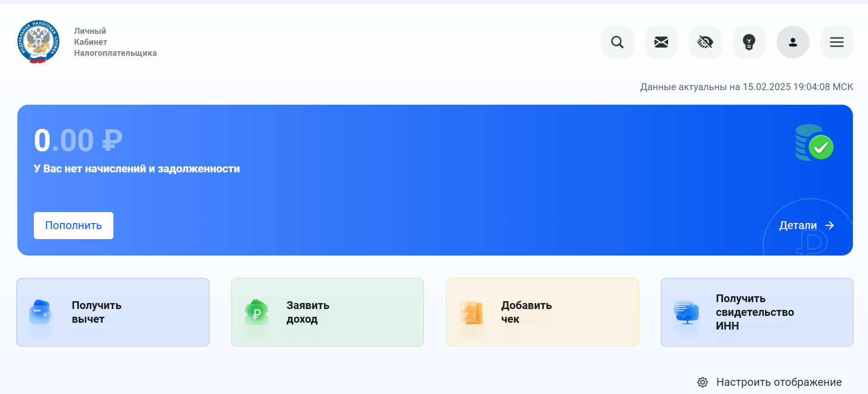The image size is (868, 394).
Task: Click the lightbulb hints icon
Action: click(749, 42)
